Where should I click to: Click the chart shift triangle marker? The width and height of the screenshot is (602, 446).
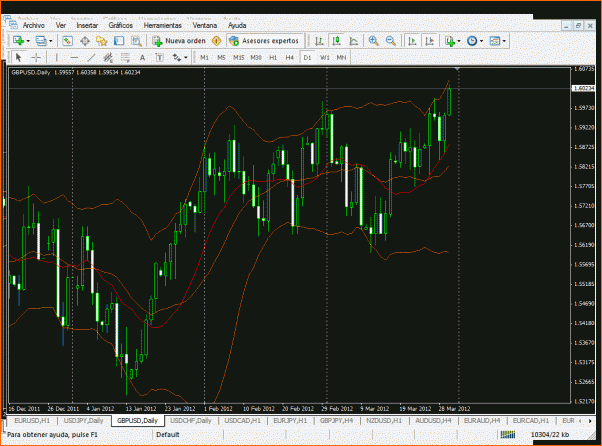coord(457,69)
